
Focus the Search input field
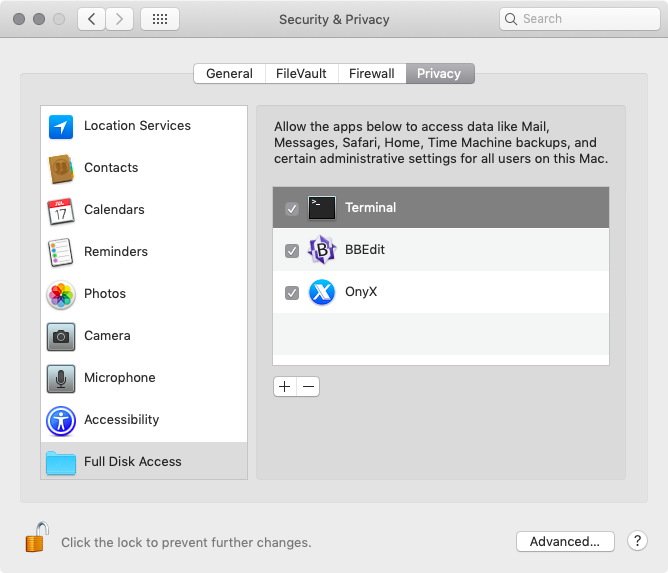click(x=580, y=19)
